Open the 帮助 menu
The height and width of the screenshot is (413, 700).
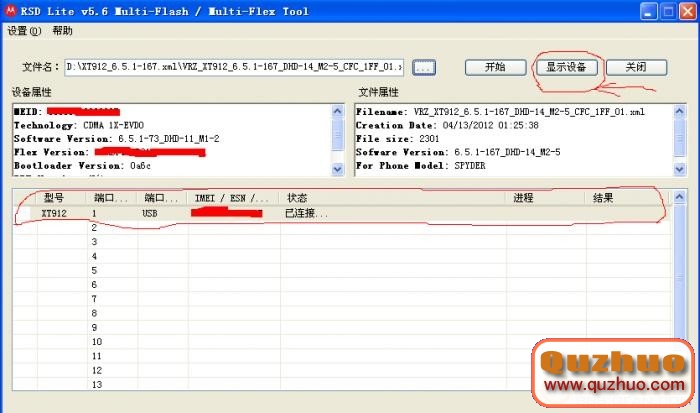[62, 31]
